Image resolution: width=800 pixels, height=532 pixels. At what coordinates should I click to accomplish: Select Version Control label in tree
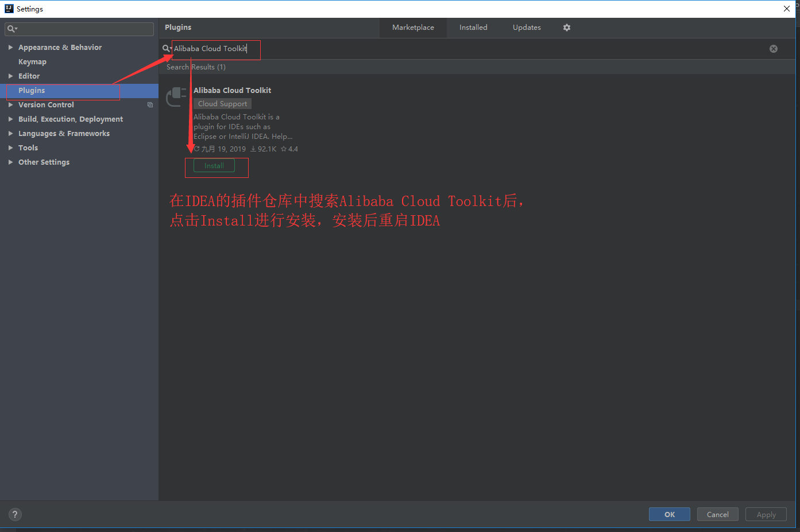coord(46,105)
